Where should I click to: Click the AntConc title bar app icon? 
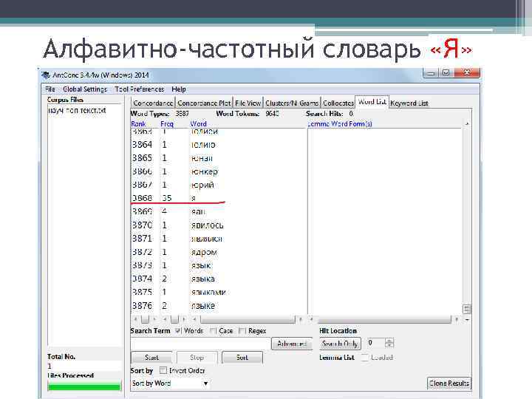pyautogui.click(x=45, y=75)
